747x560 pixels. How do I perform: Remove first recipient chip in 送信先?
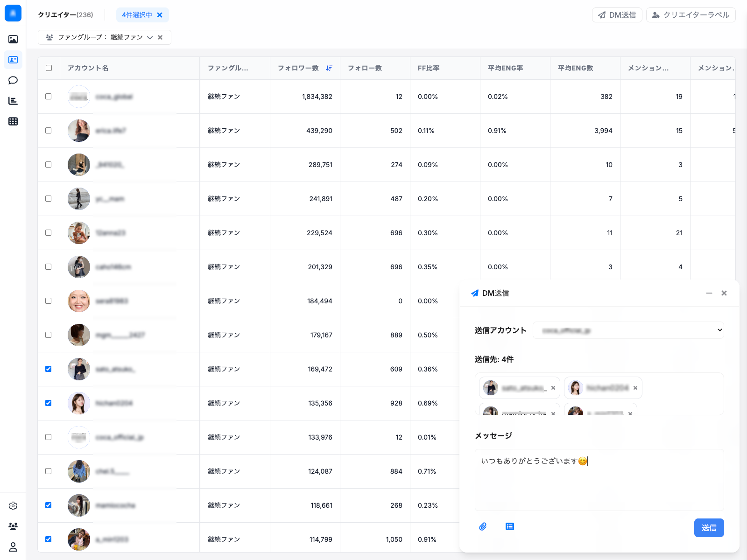[x=553, y=388]
